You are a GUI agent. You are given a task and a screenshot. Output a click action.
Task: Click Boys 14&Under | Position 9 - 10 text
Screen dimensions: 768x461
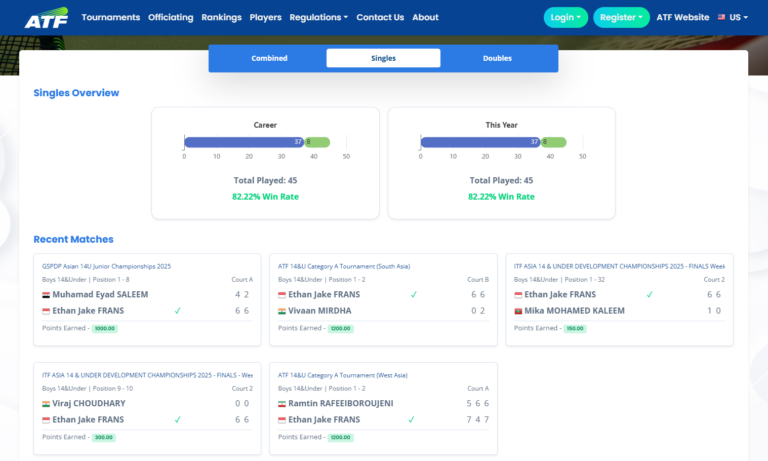pos(87,388)
